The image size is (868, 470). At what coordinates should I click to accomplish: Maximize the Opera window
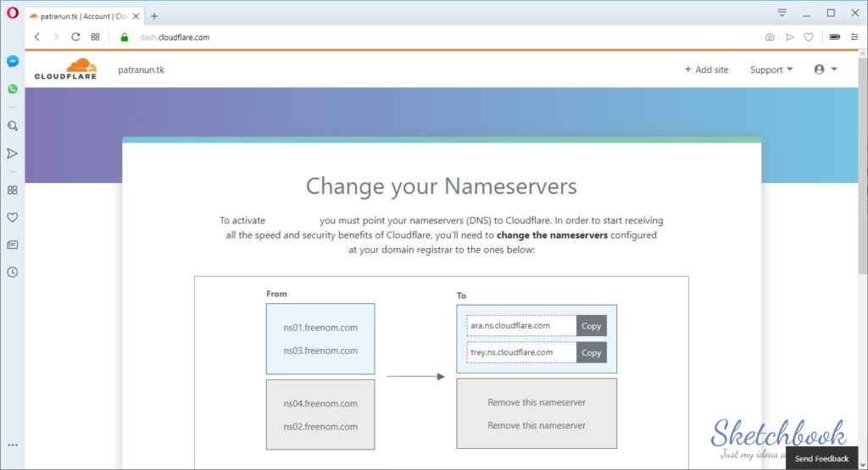(831, 13)
